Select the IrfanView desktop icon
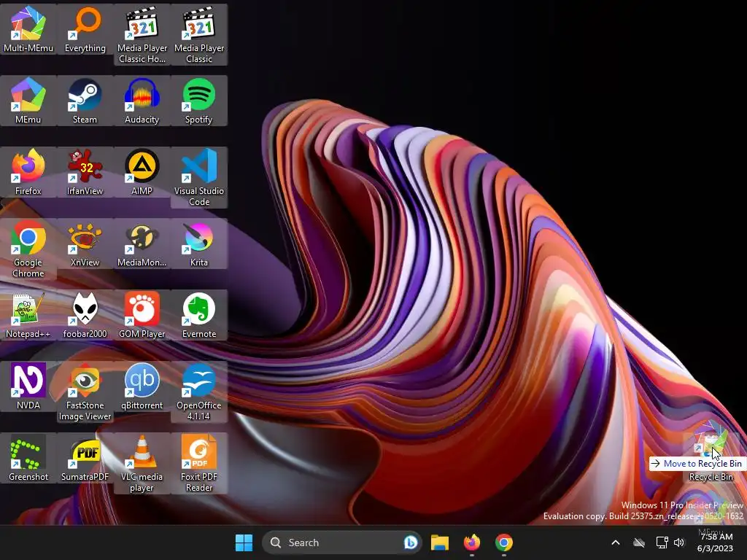The width and height of the screenshot is (747, 560). (x=85, y=172)
